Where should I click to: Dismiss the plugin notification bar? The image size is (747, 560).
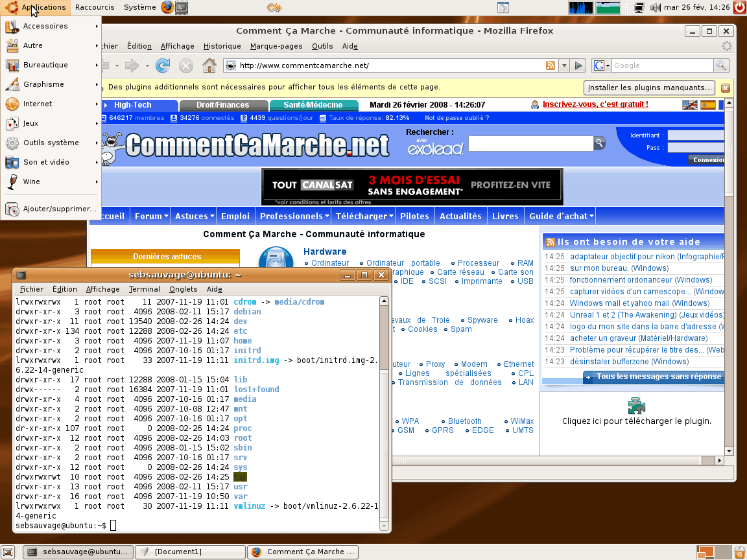pyautogui.click(x=726, y=88)
